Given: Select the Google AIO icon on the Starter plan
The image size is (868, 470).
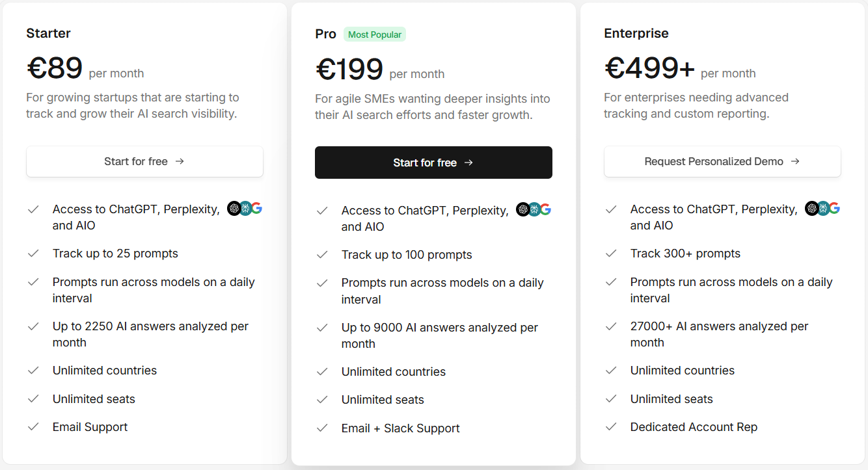Looking at the screenshot, I should tap(257, 208).
